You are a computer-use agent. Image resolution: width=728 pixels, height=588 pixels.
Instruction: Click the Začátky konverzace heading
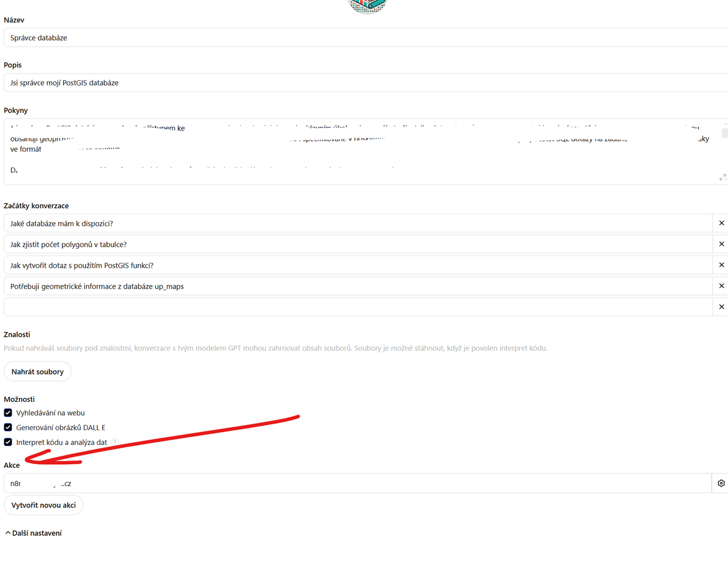[36, 206]
